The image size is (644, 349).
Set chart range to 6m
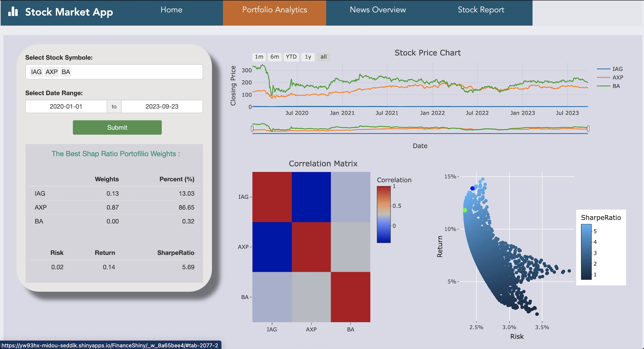pos(275,57)
